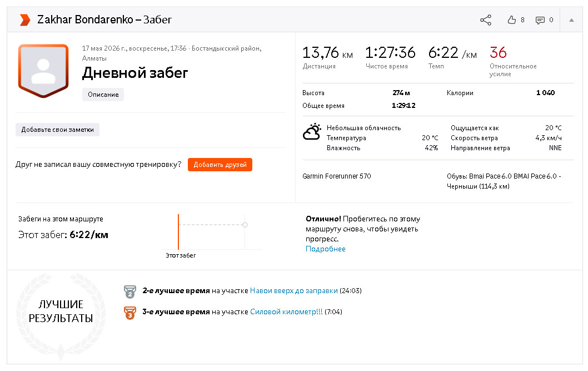Image resolution: width=588 pixels, height=371 pixels.
Task: Click Добавьте свои заметки button
Action: coord(57,130)
